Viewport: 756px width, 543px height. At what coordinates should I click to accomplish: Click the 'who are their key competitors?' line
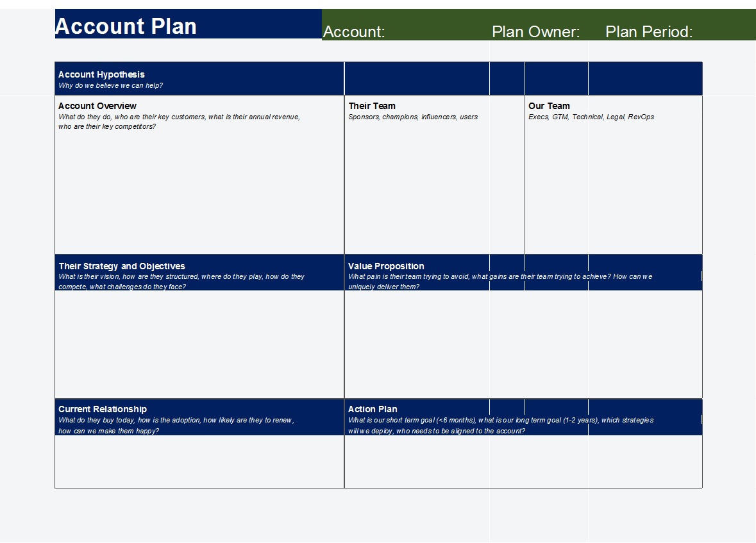click(107, 126)
